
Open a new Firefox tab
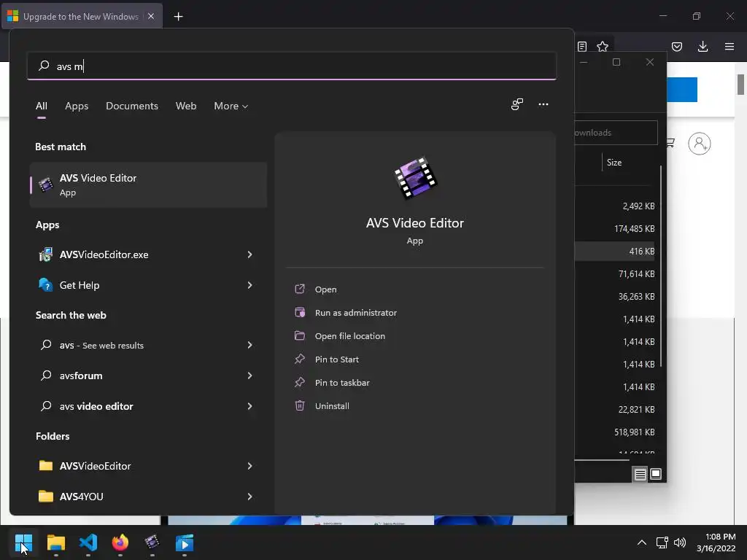[x=178, y=17]
